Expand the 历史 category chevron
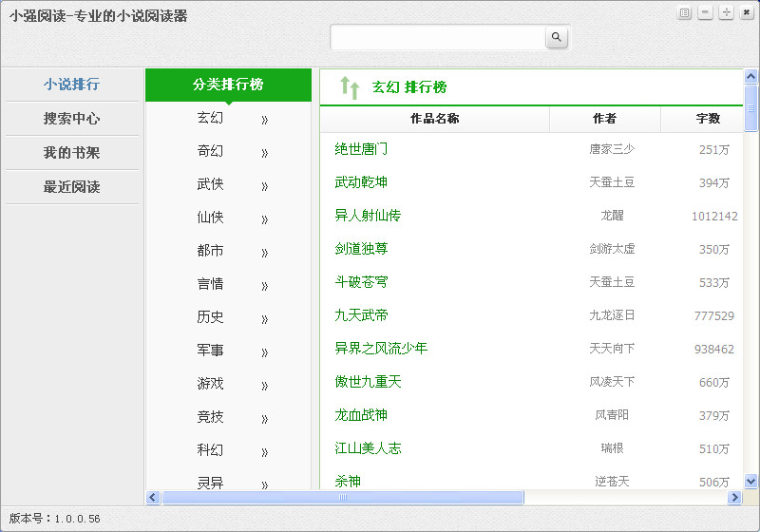This screenshot has height=532, width=760. [x=264, y=319]
